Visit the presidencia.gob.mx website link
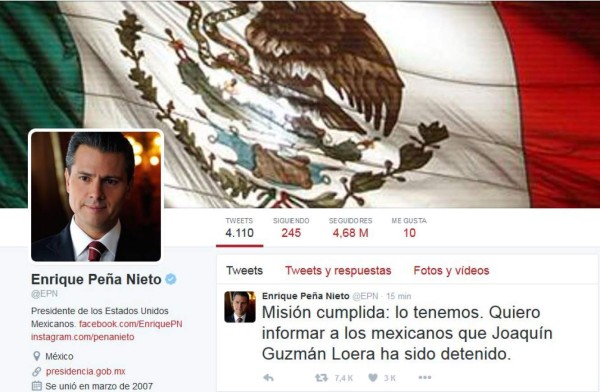Viewport: 600px width, 392px height. [x=85, y=371]
